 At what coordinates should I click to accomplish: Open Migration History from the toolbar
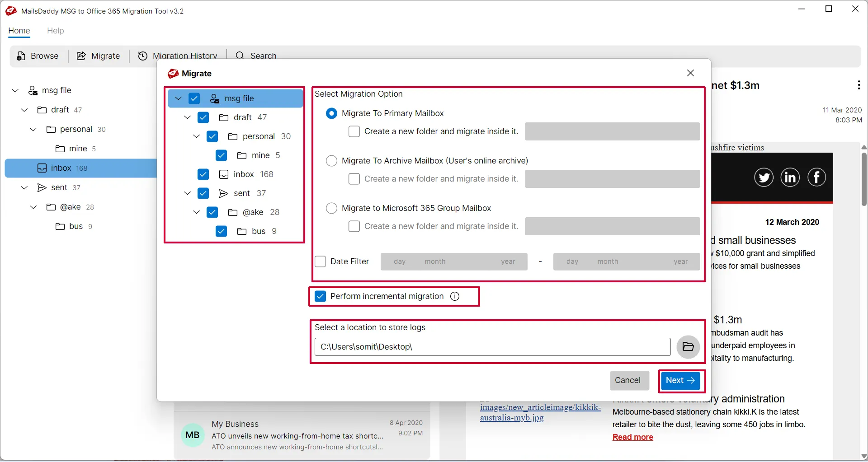pos(178,56)
